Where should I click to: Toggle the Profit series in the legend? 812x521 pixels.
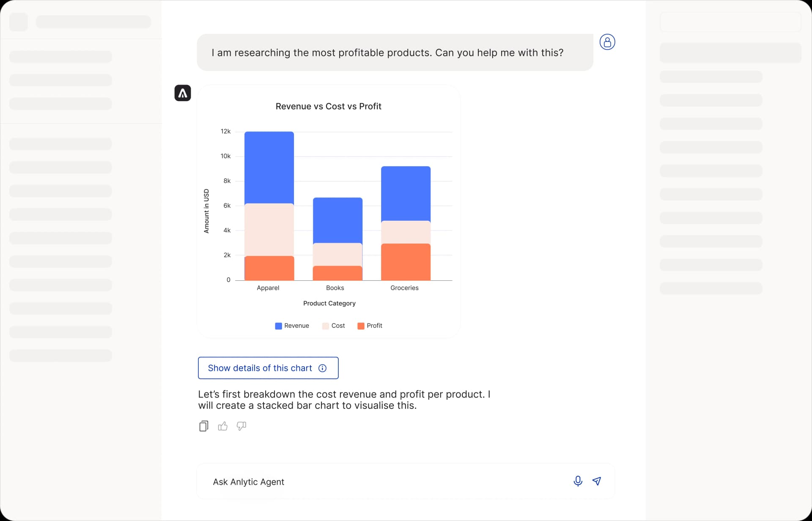coord(370,326)
